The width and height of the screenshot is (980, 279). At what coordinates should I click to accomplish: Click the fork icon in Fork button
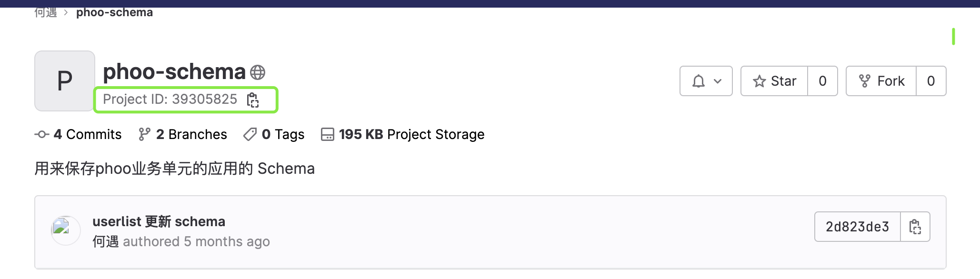864,81
